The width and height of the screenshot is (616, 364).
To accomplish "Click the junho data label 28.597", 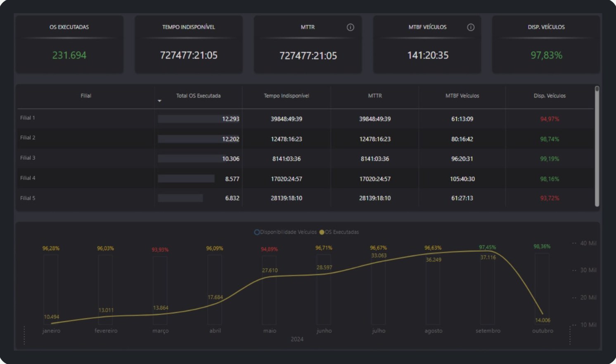I will (324, 267).
